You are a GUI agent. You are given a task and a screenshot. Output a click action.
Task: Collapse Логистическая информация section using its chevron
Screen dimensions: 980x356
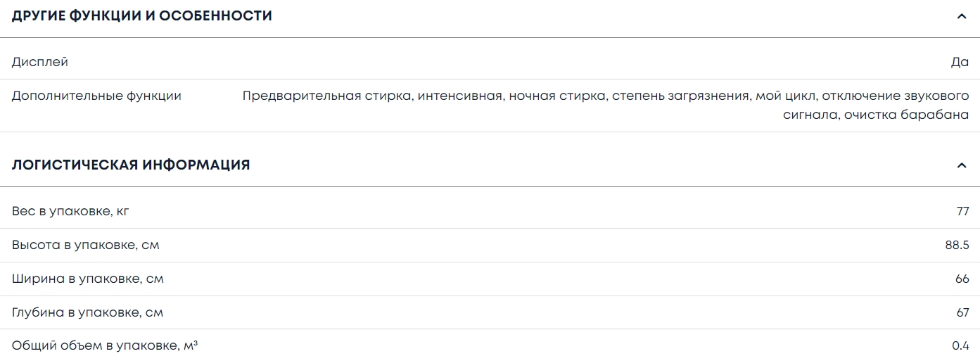coord(962,165)
